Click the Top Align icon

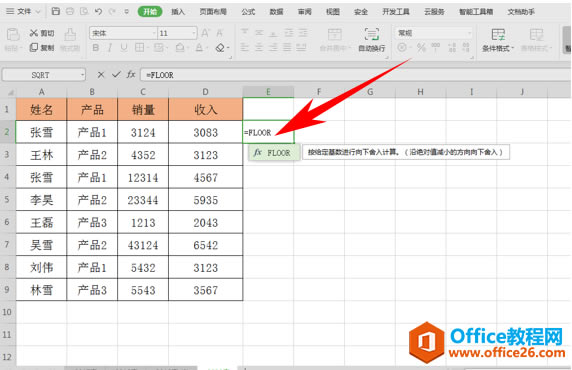pos(245,33)
